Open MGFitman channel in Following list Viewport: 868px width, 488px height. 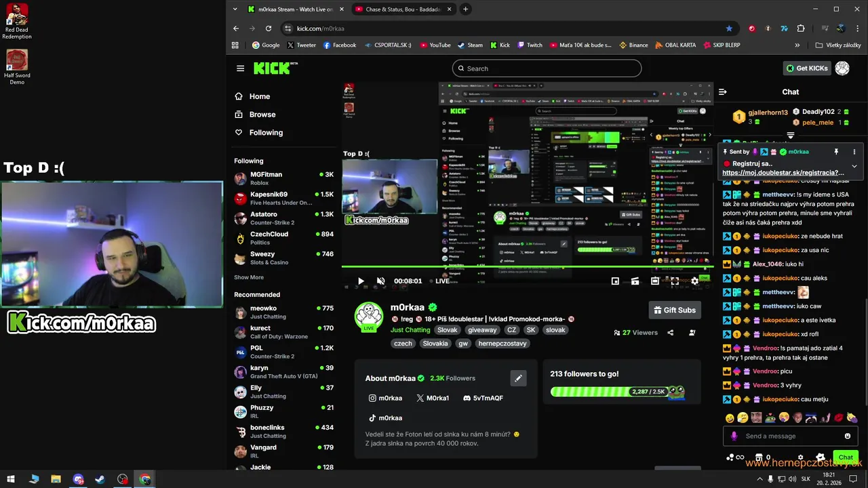click(284, 178)
